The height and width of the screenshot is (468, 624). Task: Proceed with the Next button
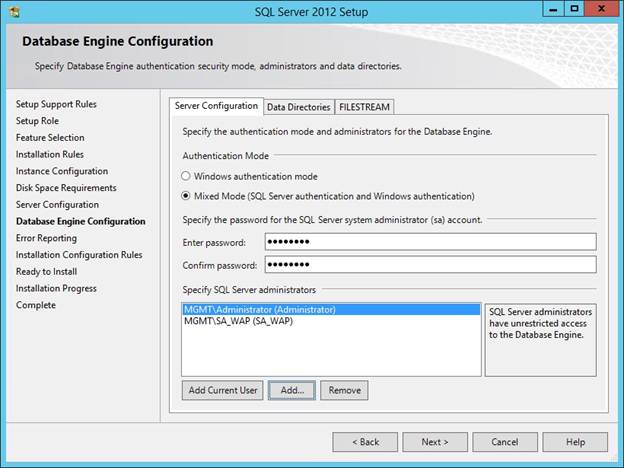point(435,442)
